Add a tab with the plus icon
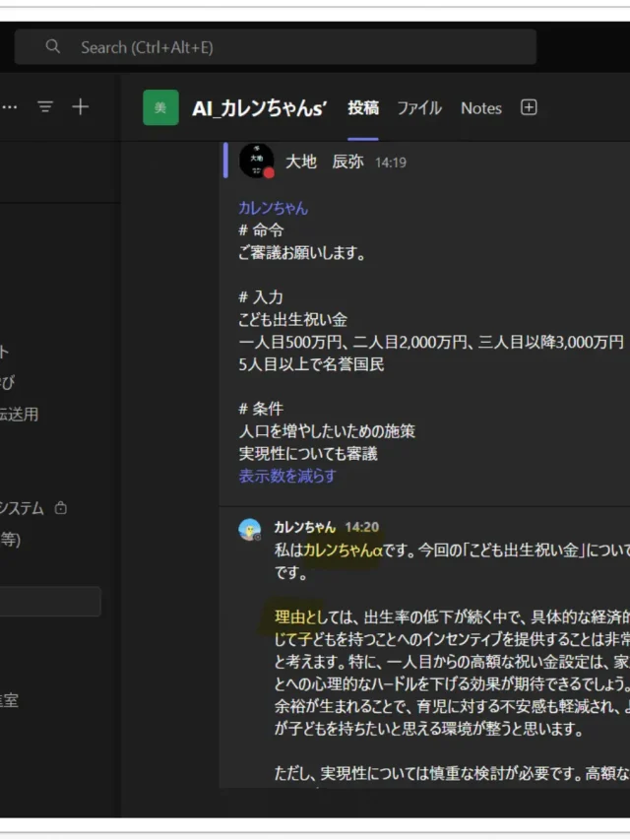The width and height of the screenshot is (630, 840). click(529, 108)
